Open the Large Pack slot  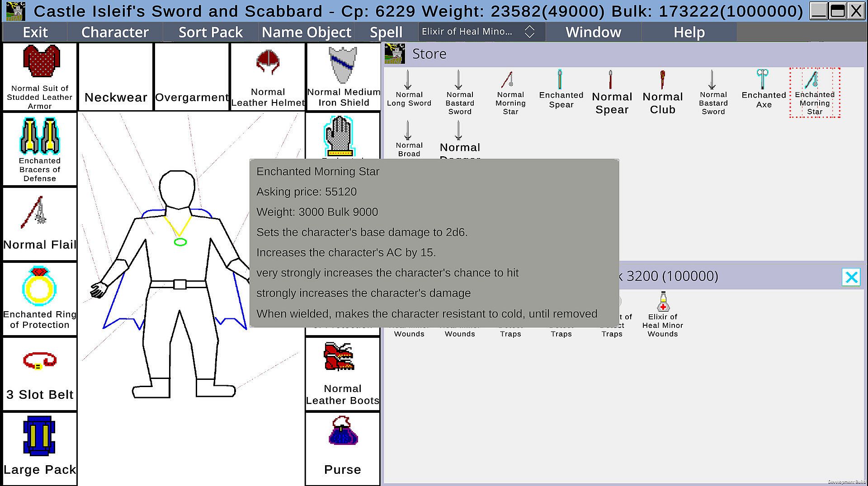40,449
